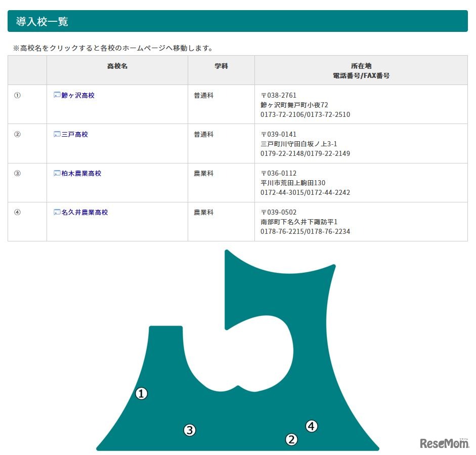Click the icon beside 鰺ヶ沢高校 link
Screen dimensions: 476x455
(57, 95)
